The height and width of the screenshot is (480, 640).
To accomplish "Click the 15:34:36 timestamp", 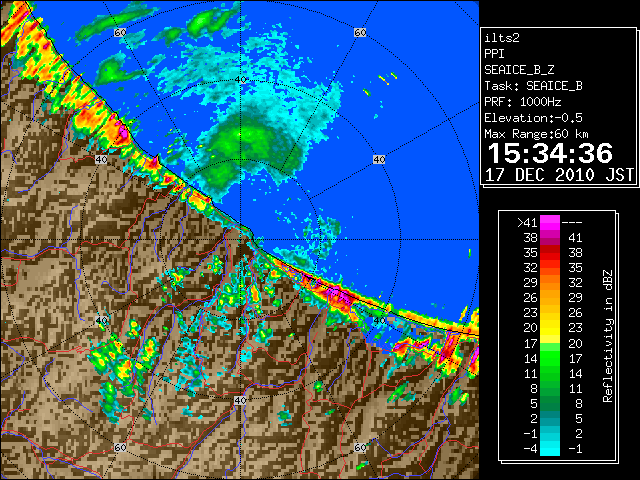I will 550,153.
